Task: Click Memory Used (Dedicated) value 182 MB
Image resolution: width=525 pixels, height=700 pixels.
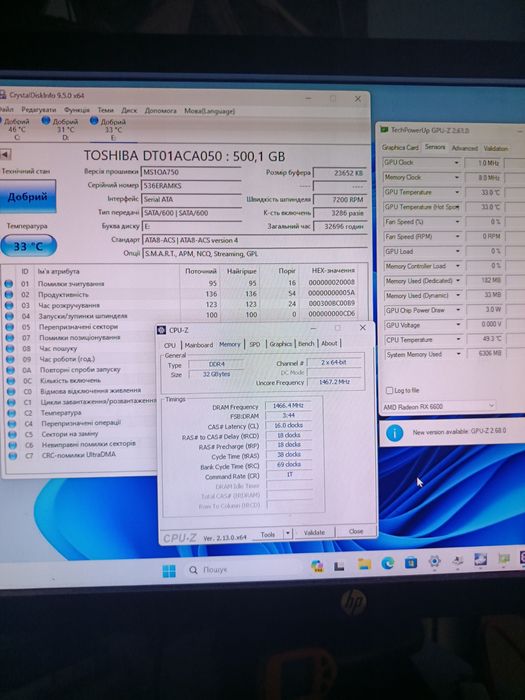Action: point(485,280)
